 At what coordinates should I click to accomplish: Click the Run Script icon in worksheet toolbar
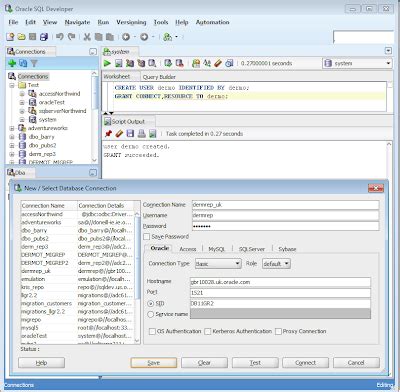(119, 63)
